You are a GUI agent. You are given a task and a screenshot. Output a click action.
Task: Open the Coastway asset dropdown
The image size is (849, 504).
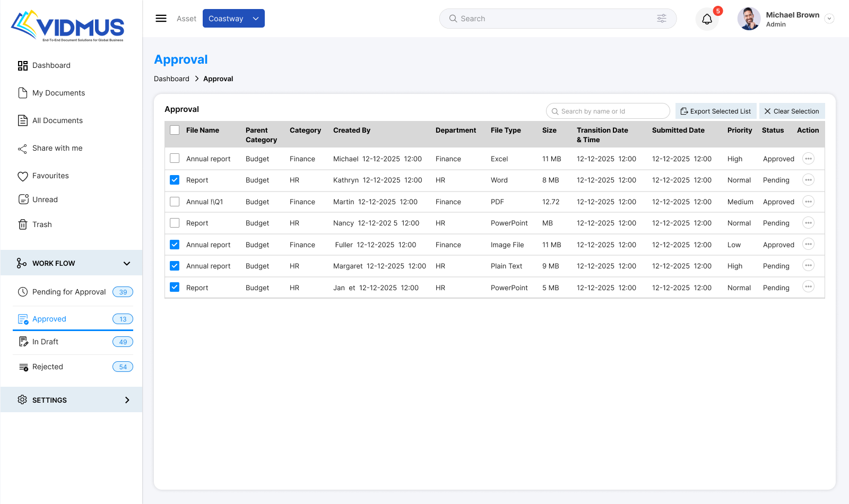click(233, 19)
